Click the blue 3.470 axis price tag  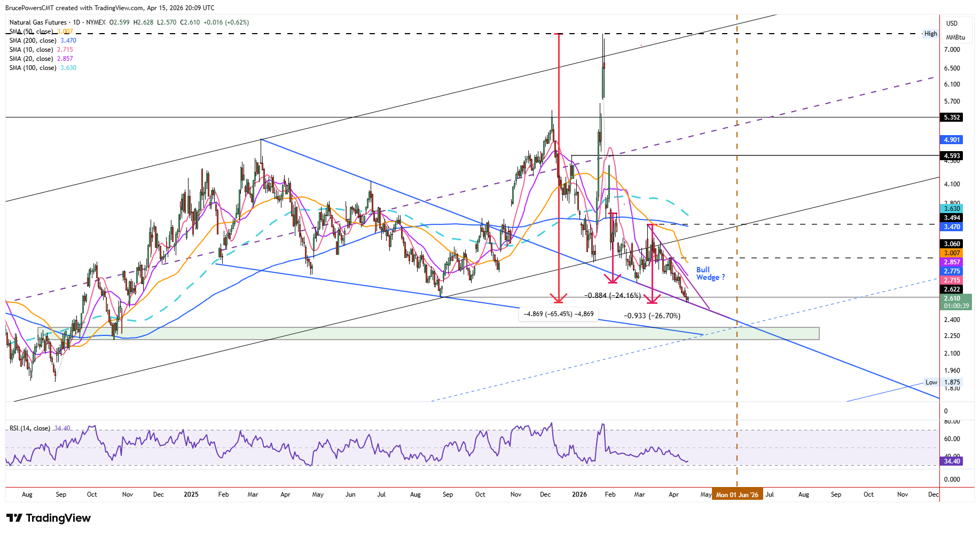951,227
